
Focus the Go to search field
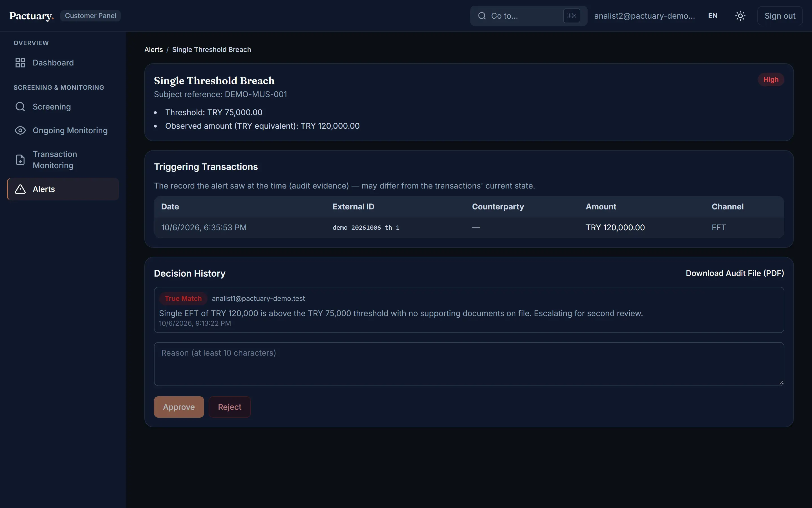528,16
